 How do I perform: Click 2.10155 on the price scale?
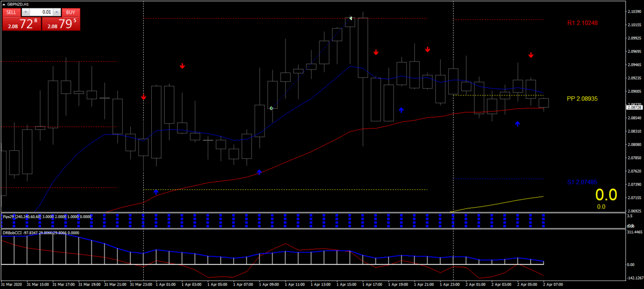(636, 24)
